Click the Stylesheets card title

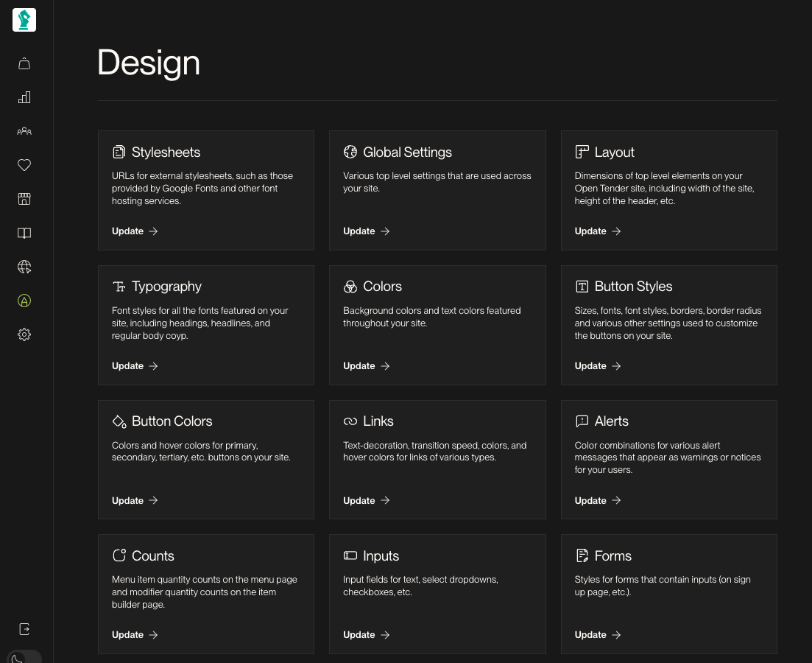(x=166, y=152)
